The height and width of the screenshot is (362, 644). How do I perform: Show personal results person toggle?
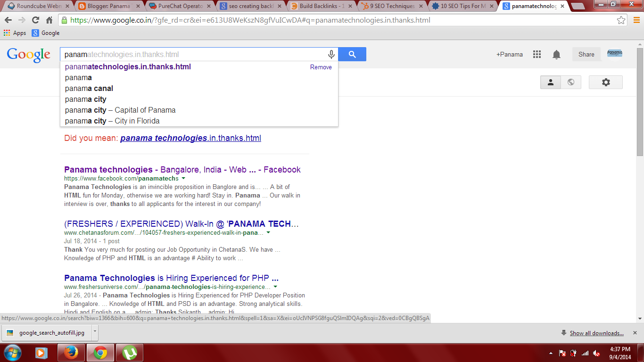550,82
